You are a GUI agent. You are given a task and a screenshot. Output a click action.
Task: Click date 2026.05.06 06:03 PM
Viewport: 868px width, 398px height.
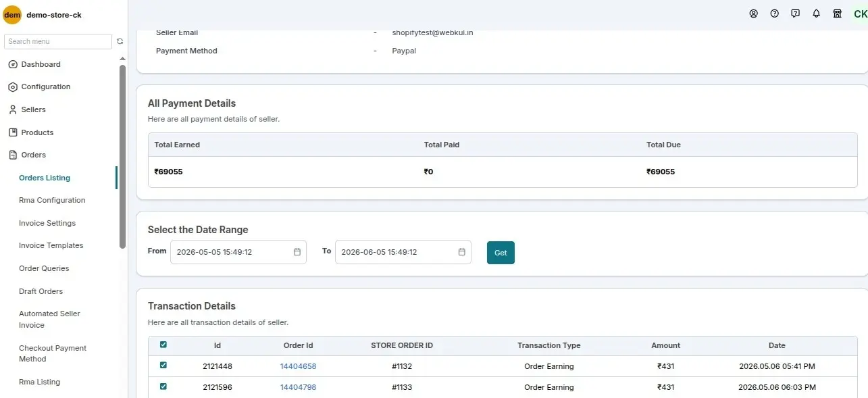pyautogui.click(x=777, y=387)
